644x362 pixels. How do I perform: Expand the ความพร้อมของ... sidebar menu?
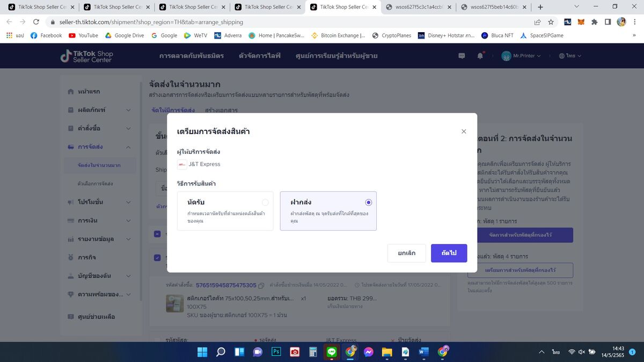[100, 294]
